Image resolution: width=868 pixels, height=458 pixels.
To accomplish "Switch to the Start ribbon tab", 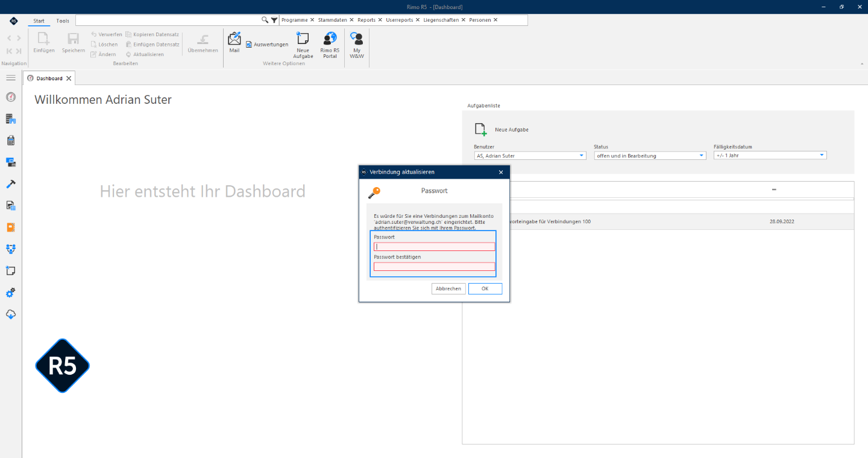I will pos(39,21).
